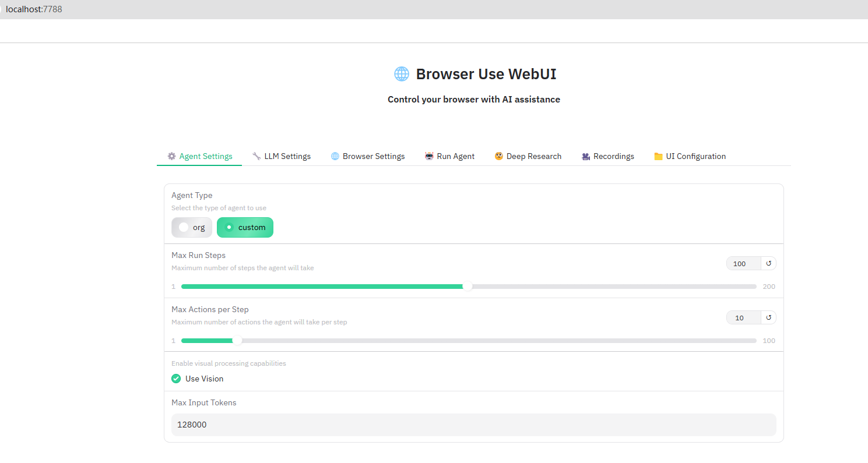
Task: Click the gear icon on Agent Settings tab
Action: click(x=172, y=156)
